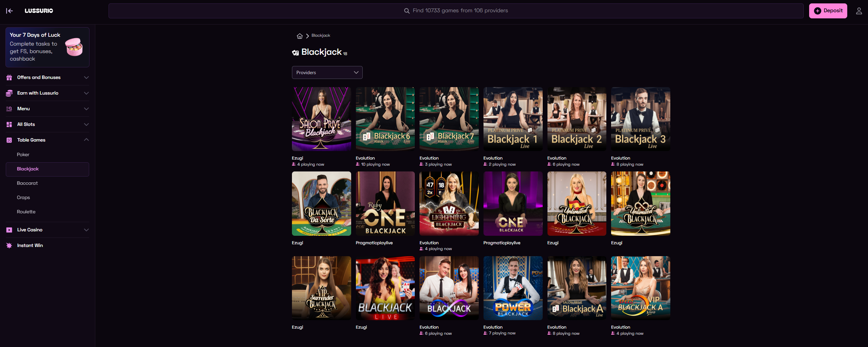Expand the Menu section chevron
Screen dimensions: 868x347
click(x=86, y=109)
